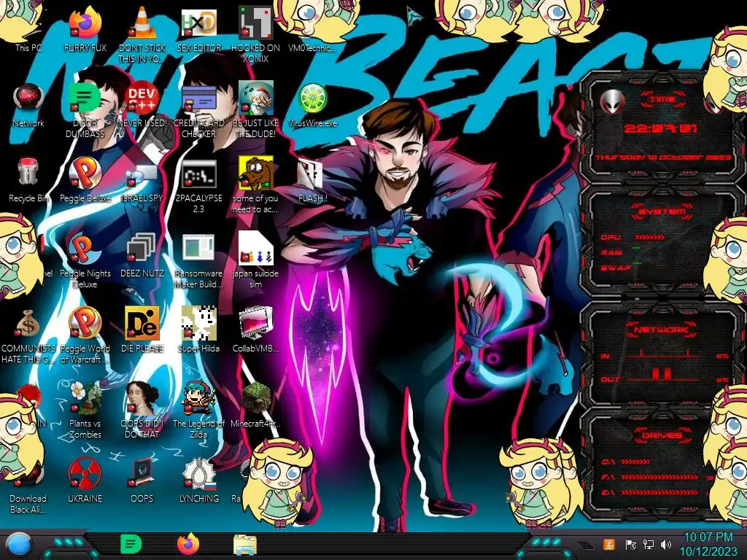Open the HxD SEX EDITOR shortcut

coord(199,23)
